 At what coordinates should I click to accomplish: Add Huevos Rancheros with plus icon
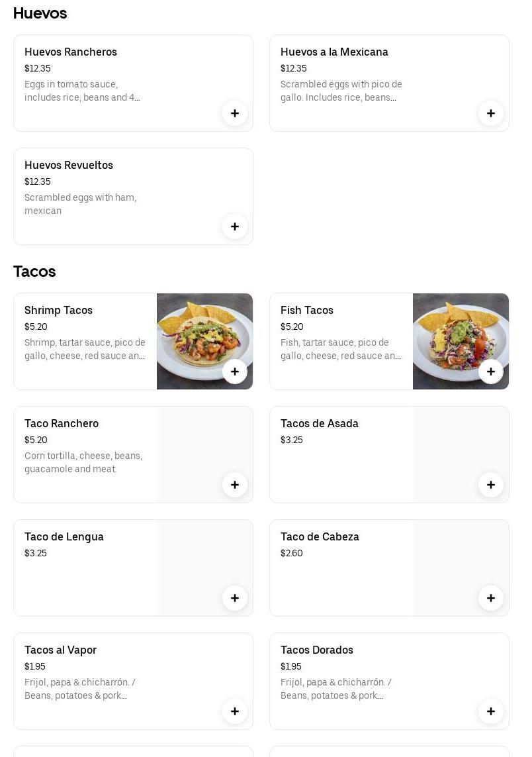pos(235,113)
